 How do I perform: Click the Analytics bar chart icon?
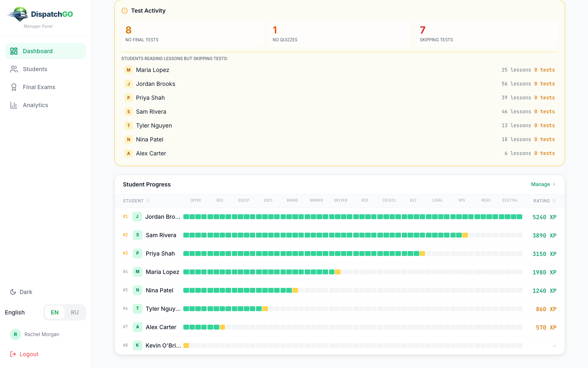pos(14,105)
